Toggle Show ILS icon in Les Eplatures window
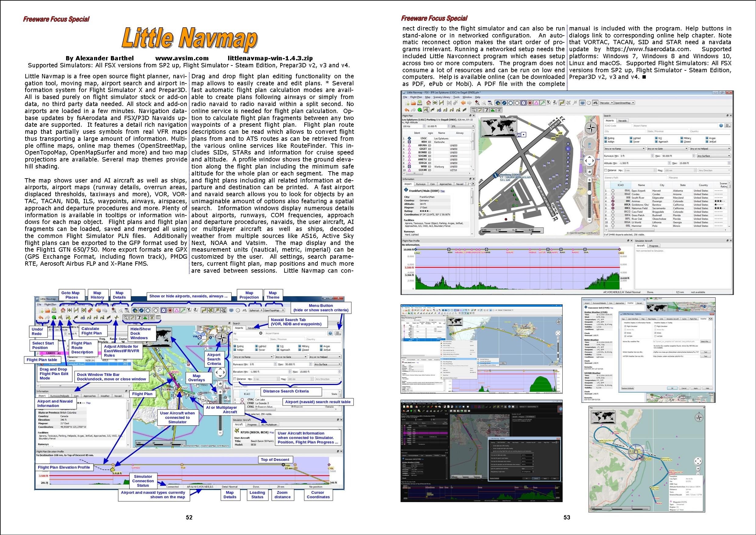Screen dimensions: 756x535 (x=543, y=103)
